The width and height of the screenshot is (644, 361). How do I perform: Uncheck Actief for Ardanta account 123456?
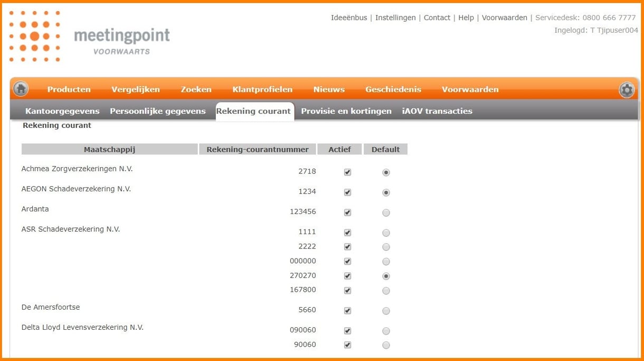(347, 212)
